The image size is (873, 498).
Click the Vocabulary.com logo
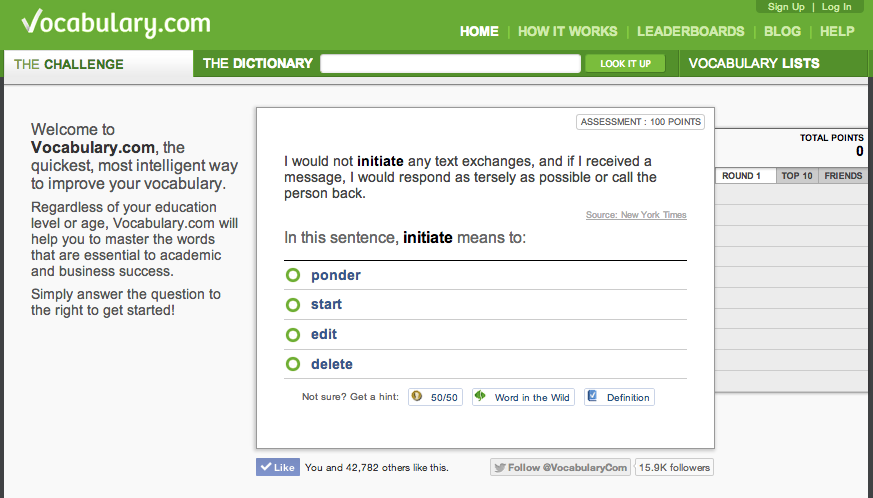(x=115, y=23)
